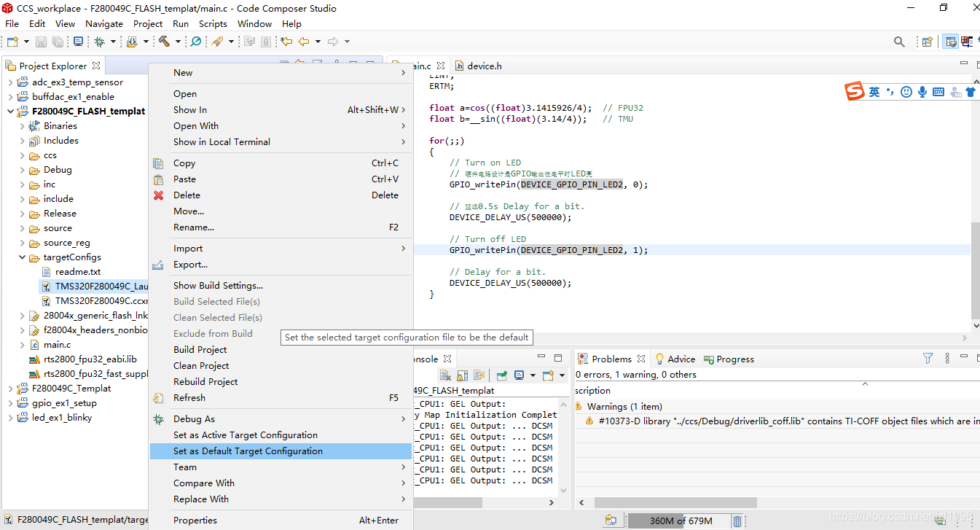Navigate forward with the gray arrow
The height and width of the screenshot is (530, 980).
[333, 42]
